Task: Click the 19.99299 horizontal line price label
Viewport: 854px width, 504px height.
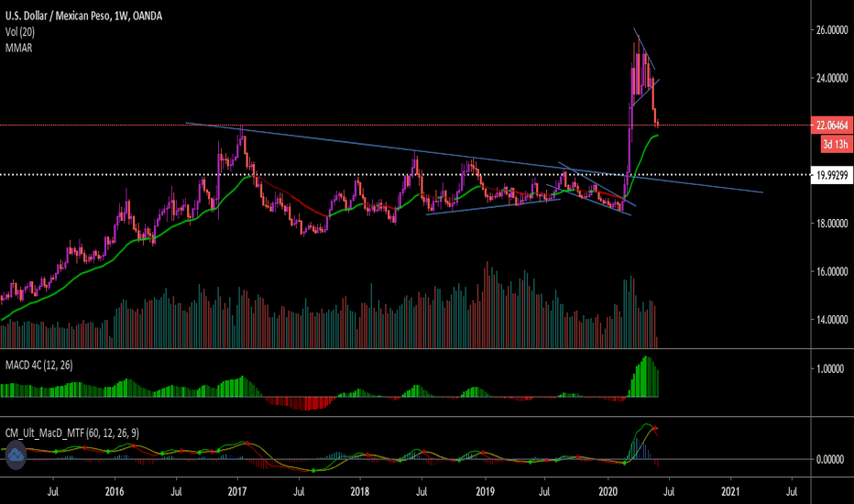Action: click(x=832, y=175)
